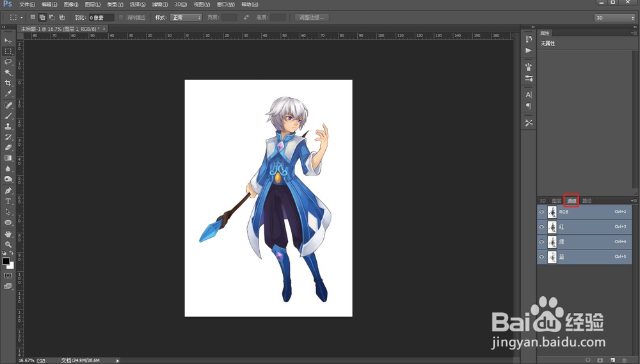Select the Healing Brush tool

tap(8, 106)
